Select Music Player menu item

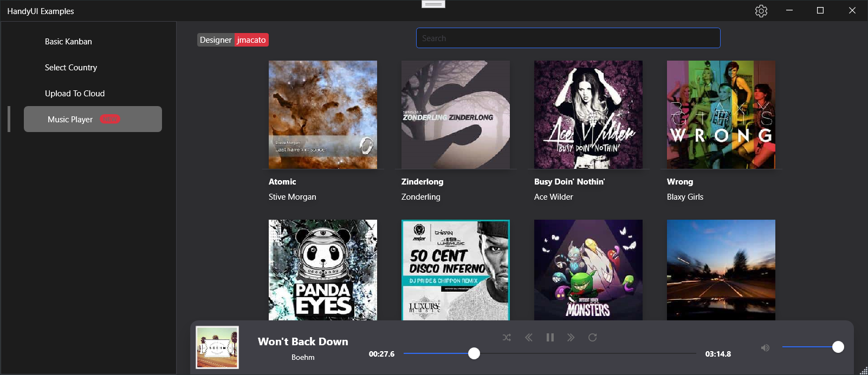point(93,119)
